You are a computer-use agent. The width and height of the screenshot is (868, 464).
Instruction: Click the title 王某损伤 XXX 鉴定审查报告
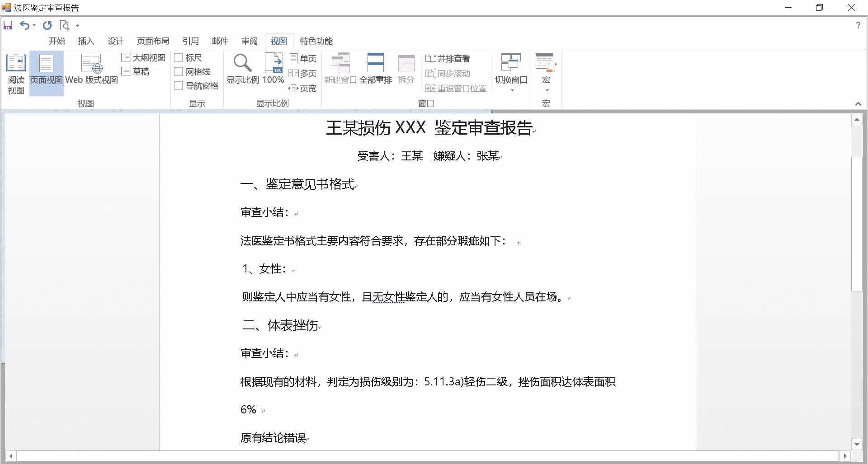(429, 128)
